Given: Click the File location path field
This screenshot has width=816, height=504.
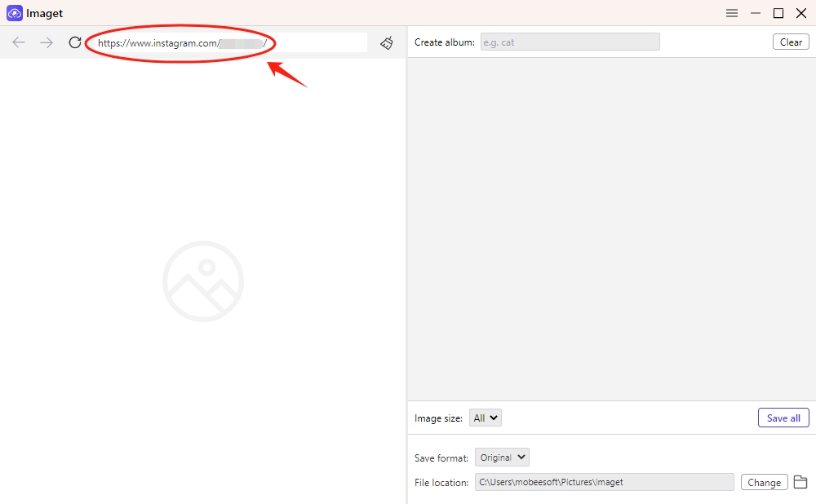Looking at the screenshot, I should click(604, 482).
